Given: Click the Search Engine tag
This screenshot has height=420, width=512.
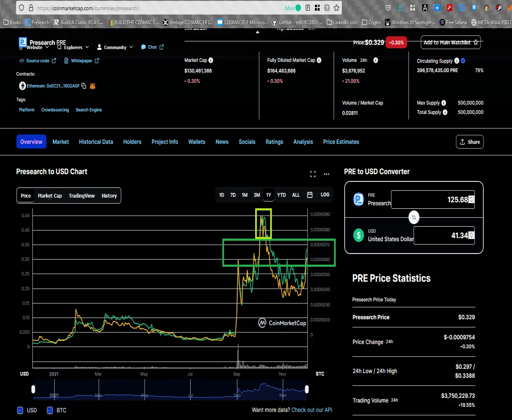Looking at the screenshot, I should tap(89, 110).
